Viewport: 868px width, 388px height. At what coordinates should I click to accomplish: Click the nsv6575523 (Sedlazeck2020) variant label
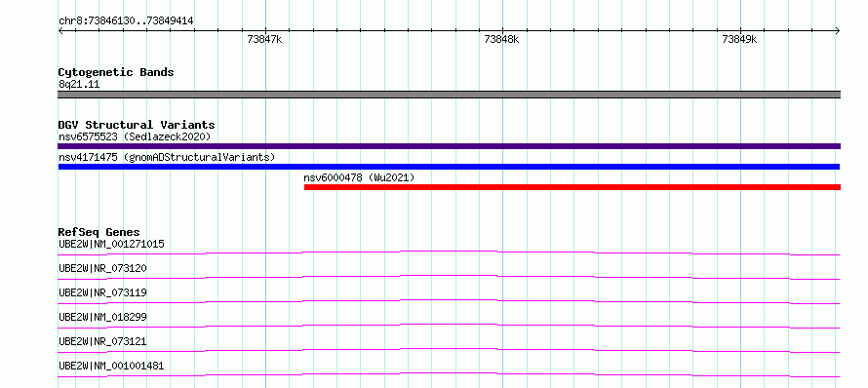pos(135,136)
